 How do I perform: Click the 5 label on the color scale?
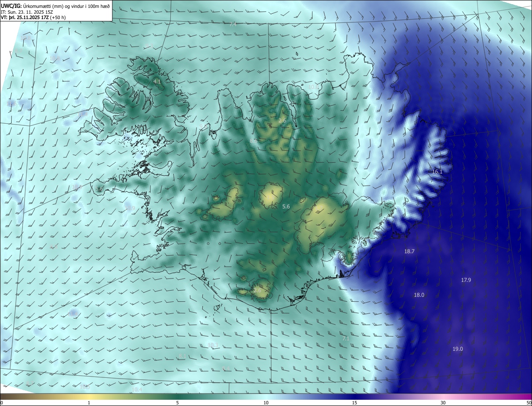[x=177, y=403]
